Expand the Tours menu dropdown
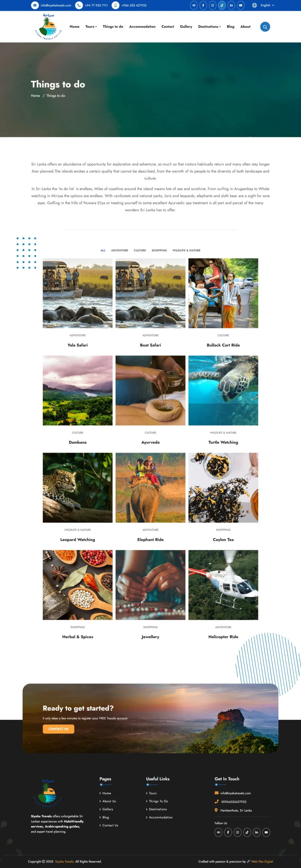This screenshot has width=301, height=868. (91, 26)
